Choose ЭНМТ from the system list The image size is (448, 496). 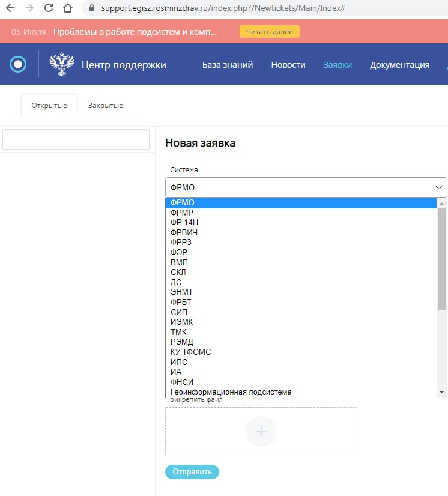pyautogui.click(x=301, y=292)
